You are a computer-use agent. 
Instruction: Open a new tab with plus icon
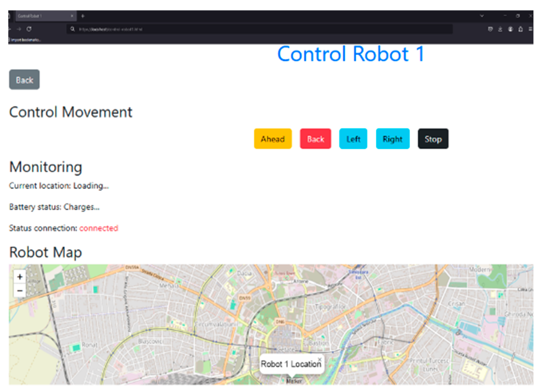(83, 16)
